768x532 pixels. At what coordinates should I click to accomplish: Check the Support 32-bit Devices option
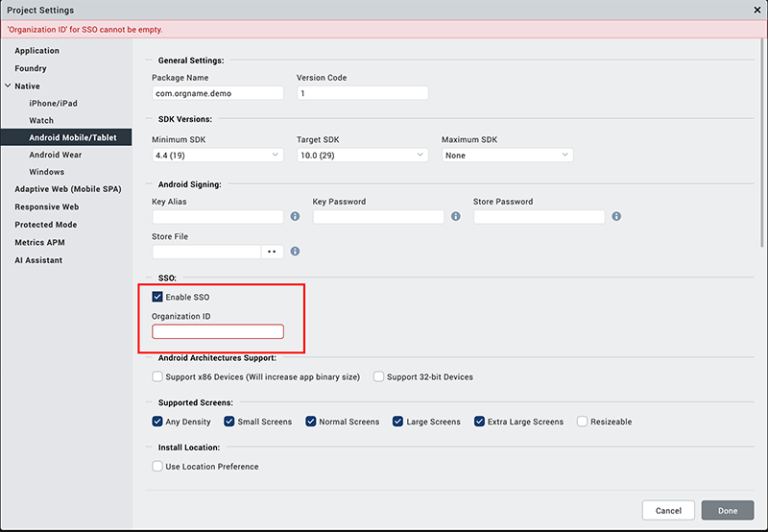point(378,377)
